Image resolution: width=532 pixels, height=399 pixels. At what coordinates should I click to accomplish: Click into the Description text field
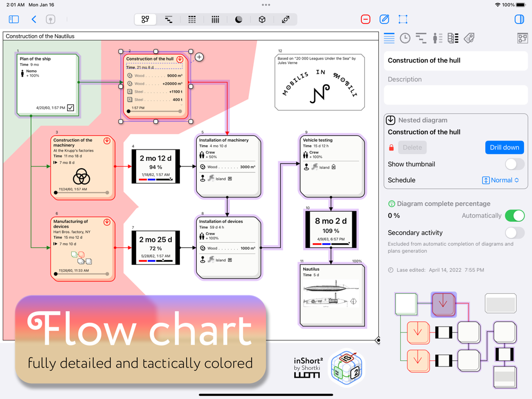coord(456,95)
